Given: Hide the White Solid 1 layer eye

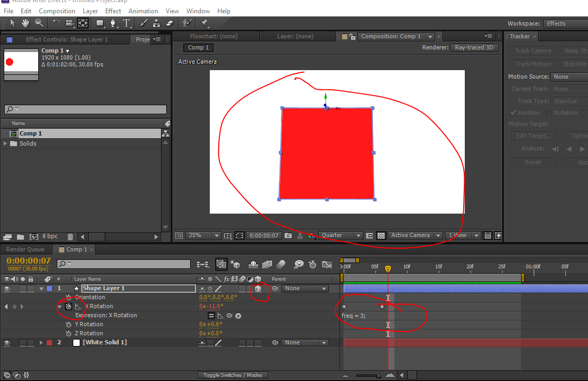Looking at the screenshot, I should (7, 343).
